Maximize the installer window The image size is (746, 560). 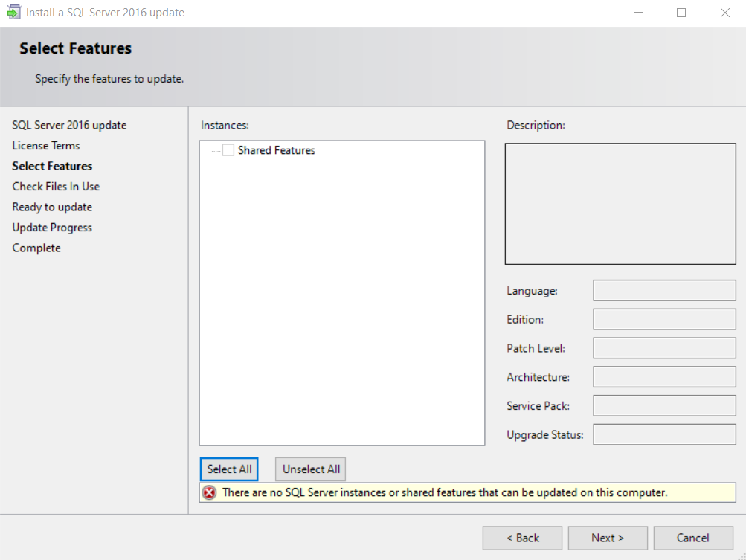(x=681, y=13)
